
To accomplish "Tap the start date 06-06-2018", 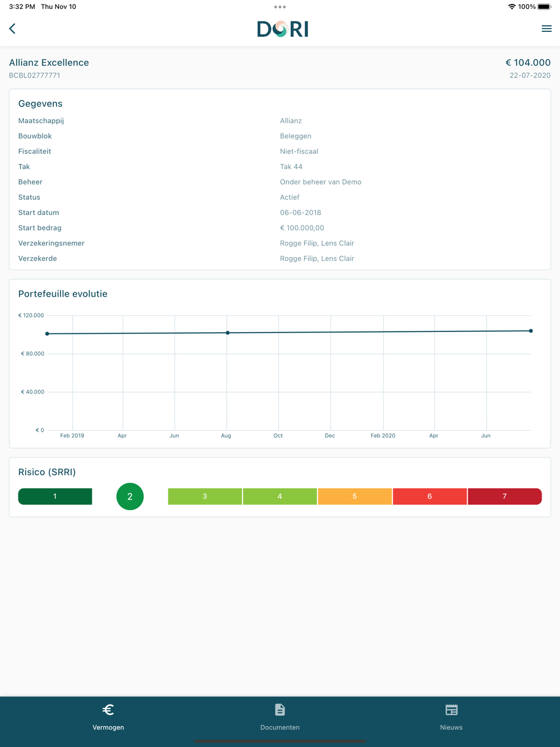I will 301,213.
